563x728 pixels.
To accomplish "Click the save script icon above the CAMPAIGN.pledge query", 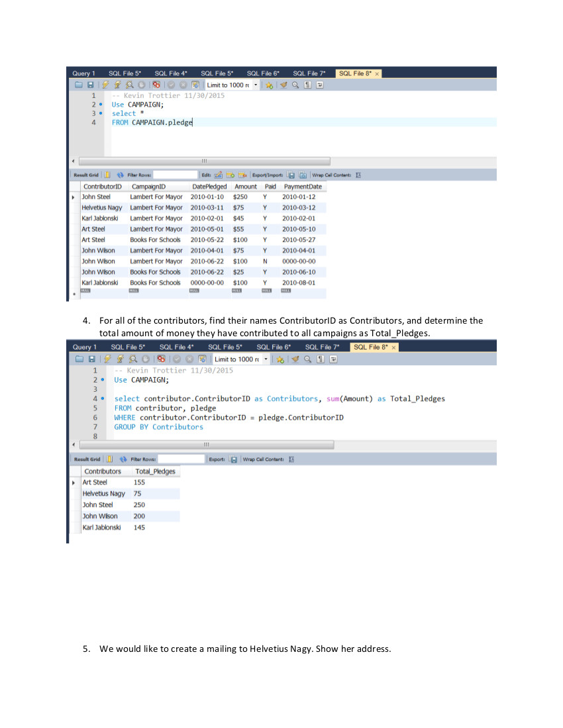I will [89, 85].
